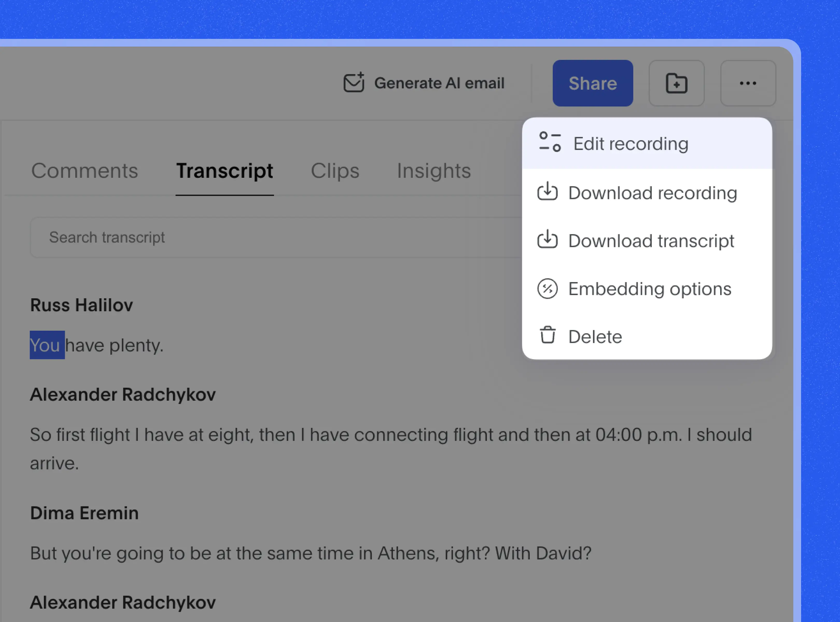
Task: Select Edit recording from menu
Action: pyautogui.click(x=648, y=143)
